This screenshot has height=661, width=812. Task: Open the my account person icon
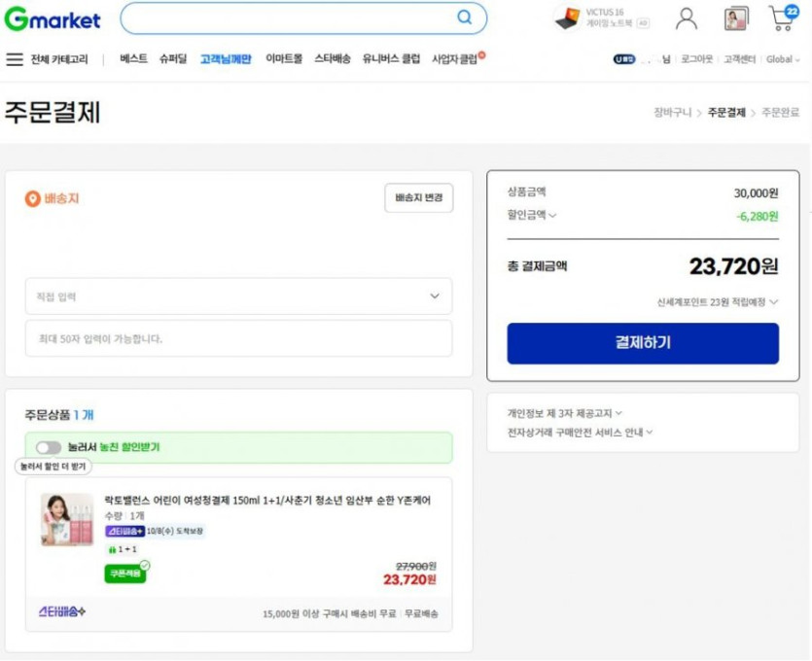click(x=687, y=18)
